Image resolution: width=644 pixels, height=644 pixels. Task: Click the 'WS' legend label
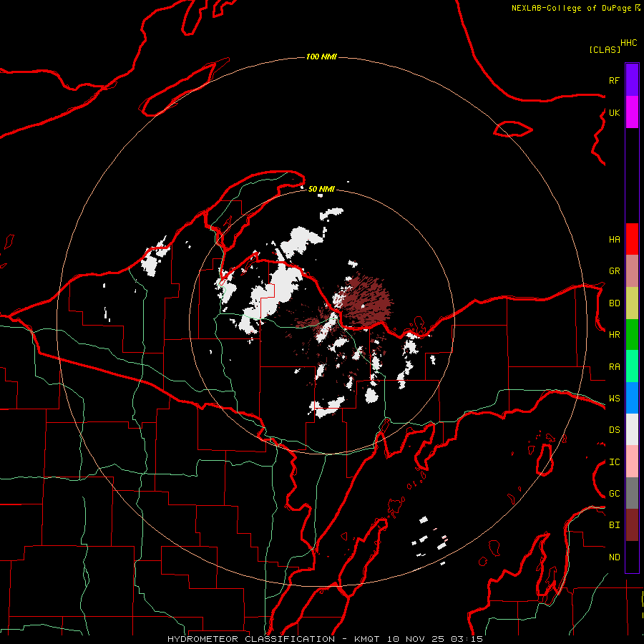click(x=614, y=399)
